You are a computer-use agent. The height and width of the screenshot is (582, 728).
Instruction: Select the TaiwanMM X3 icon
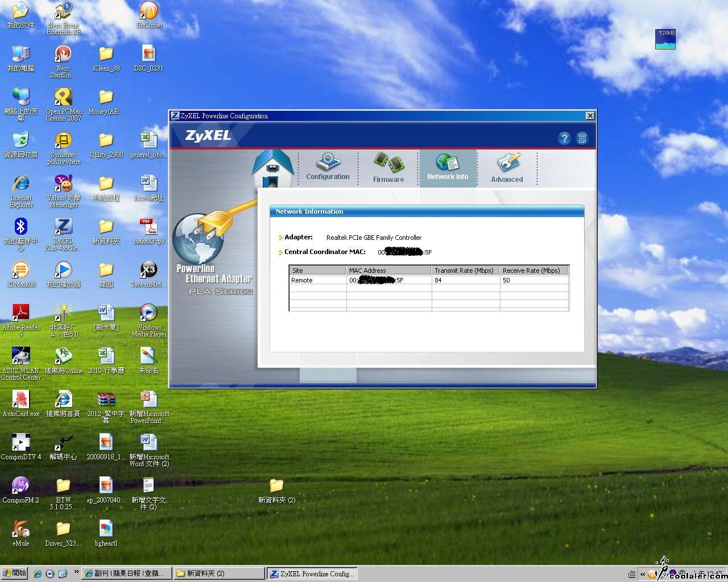pyautogui.click(x=148, y=275)
